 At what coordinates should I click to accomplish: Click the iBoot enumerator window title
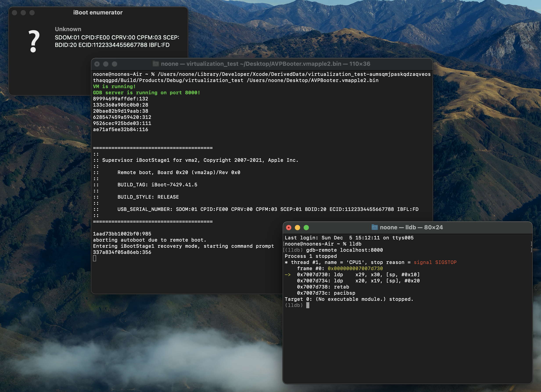pos(98,12)
